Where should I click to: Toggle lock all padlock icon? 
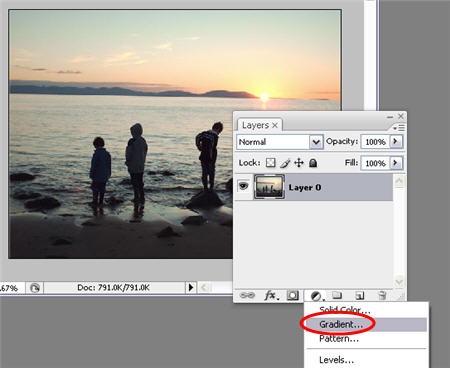[x=313, y=163]
